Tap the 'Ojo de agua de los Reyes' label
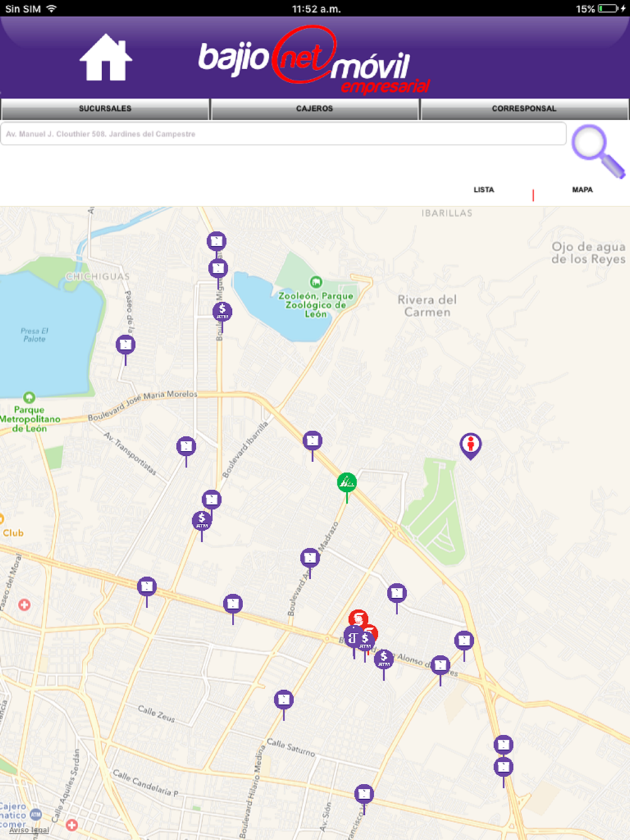 (x=588, y=253)
